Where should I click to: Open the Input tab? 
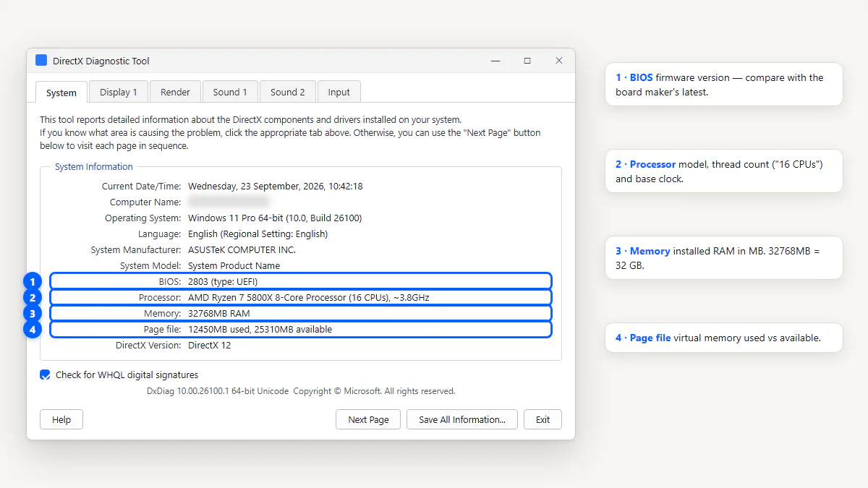pos(339,92)
